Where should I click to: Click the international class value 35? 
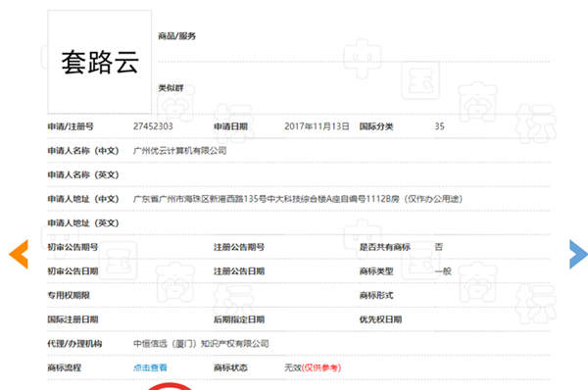pyautogui.click(x=439, y=126)
